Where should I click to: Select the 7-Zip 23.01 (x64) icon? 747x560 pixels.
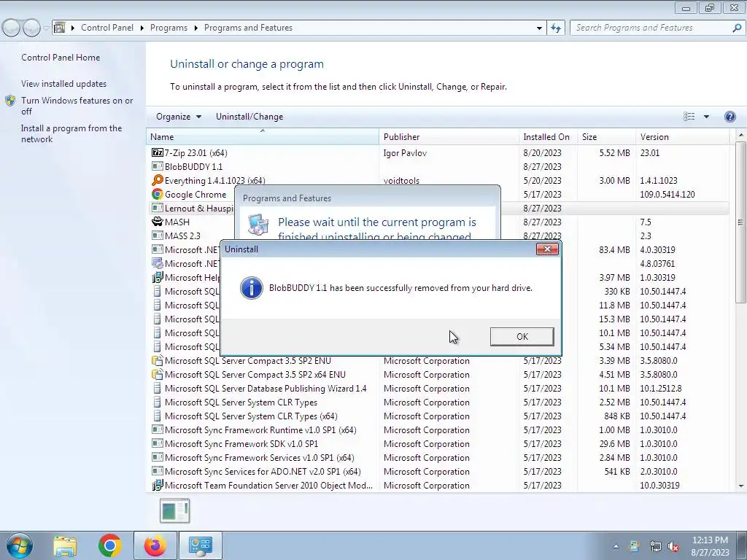[x=158, y=152]
